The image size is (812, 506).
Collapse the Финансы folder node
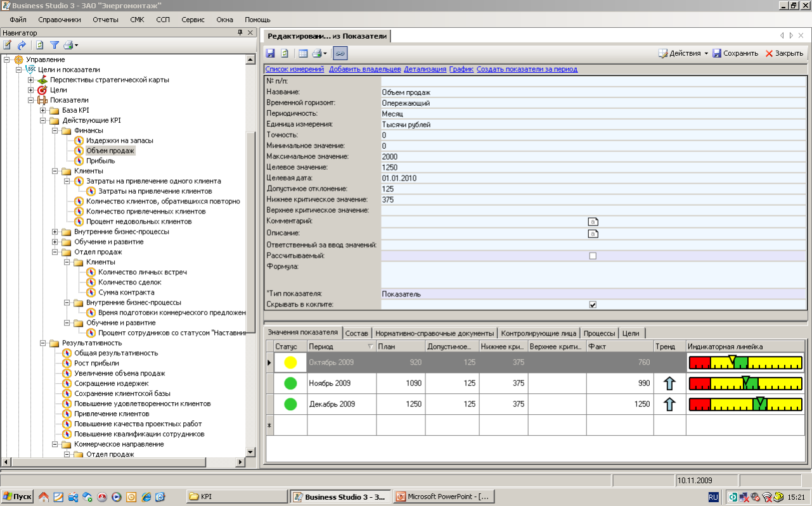point(55,130)
